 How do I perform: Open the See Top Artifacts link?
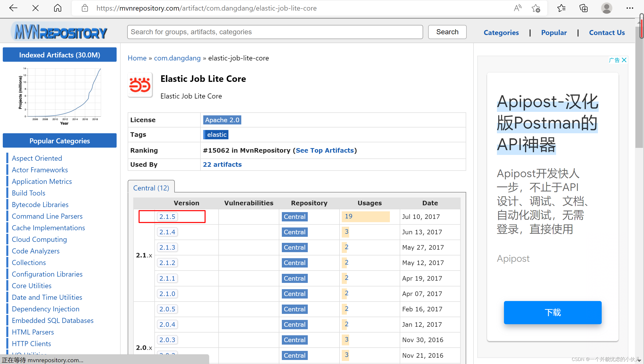click(325, 150)
